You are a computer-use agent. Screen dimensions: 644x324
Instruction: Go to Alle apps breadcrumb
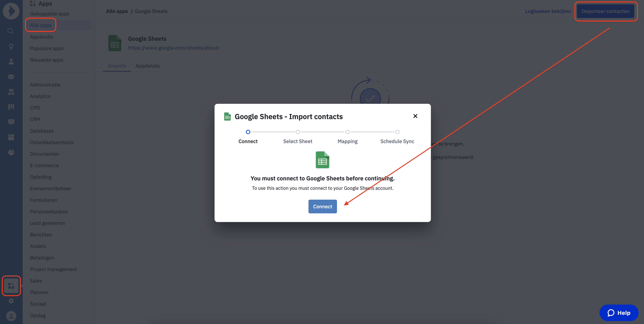(x=117, y=11)
